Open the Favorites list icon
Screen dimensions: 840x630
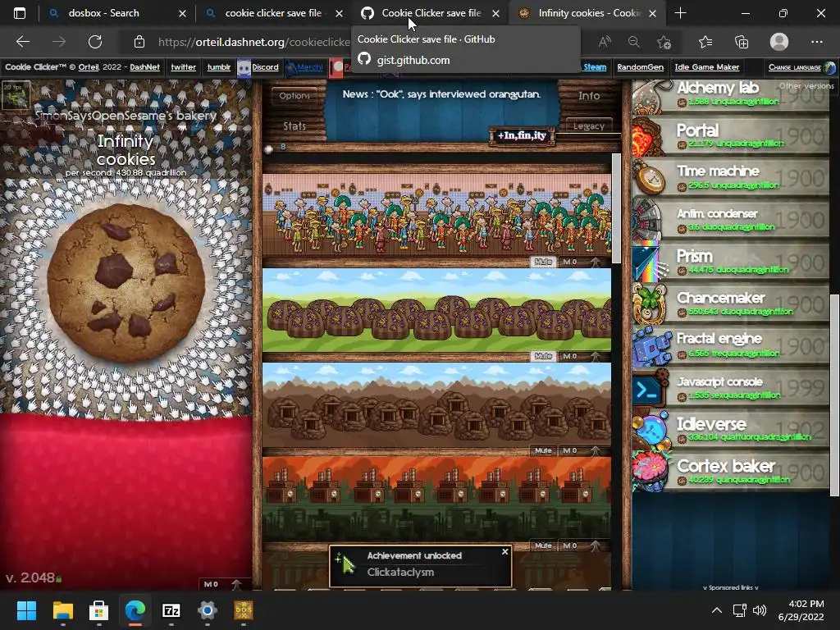click(705, 42)
